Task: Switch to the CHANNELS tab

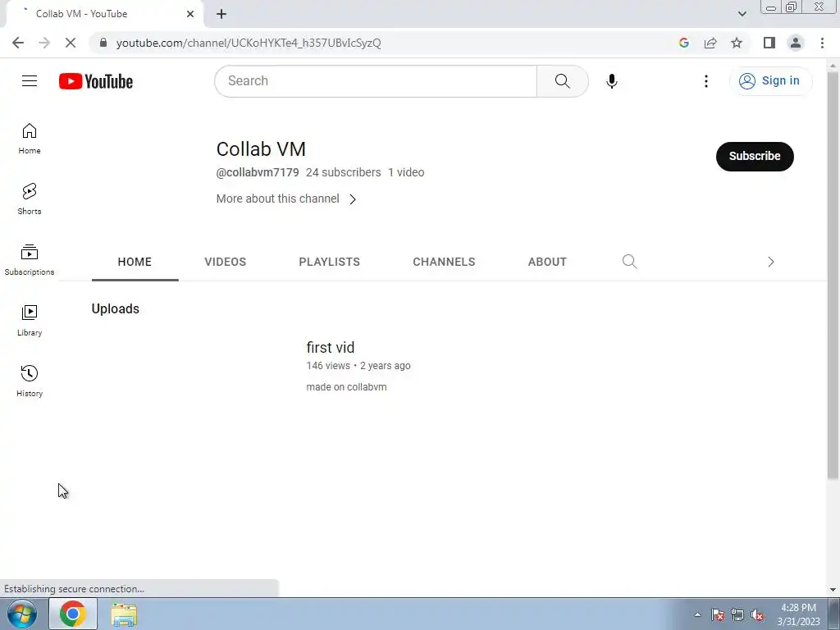Action: (x=444, y=262)
